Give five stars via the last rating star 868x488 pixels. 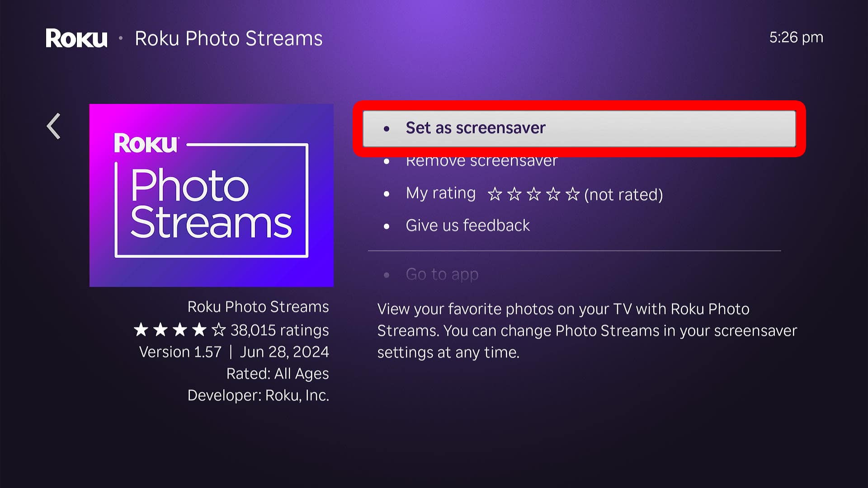572,194
